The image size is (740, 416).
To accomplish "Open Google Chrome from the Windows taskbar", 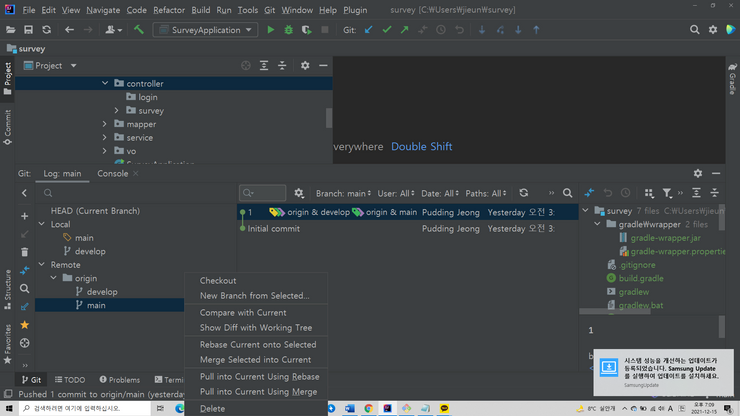I will click(x=369, y=408).
